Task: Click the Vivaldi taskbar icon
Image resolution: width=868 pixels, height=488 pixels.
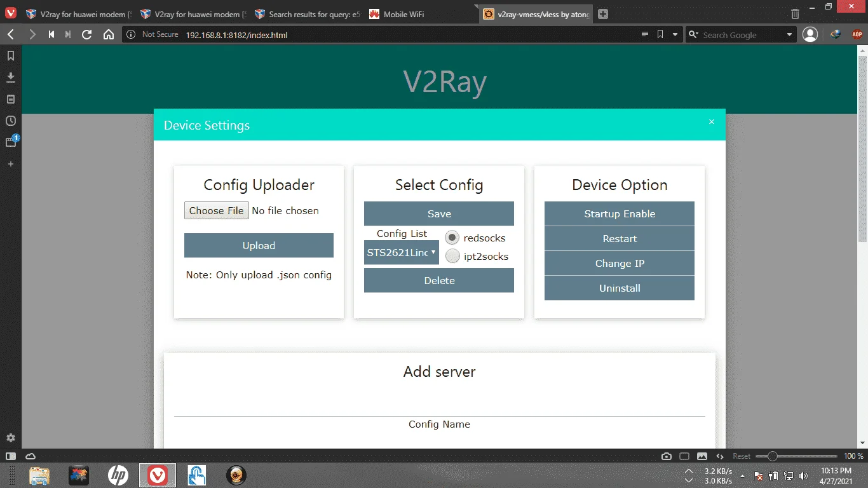Action: (x=158, y=475)
